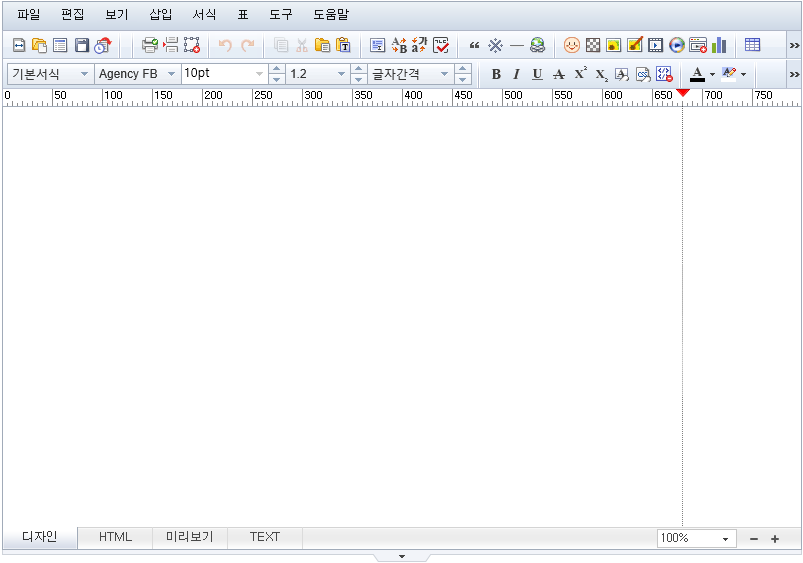The height and width of the screenshot is (563, 803).
Task: Insert a chart using bar graph icon
Action: click(719, 46)
